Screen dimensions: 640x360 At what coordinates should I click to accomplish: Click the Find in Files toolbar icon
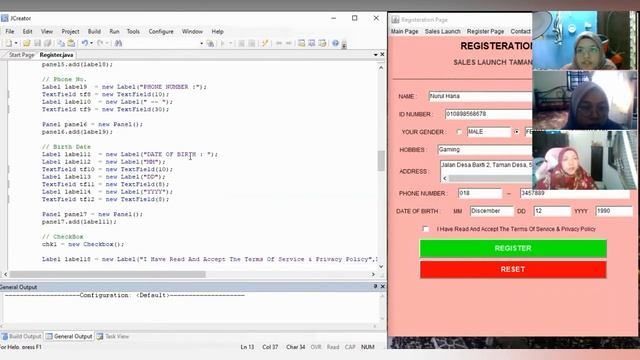coord(210,43)
